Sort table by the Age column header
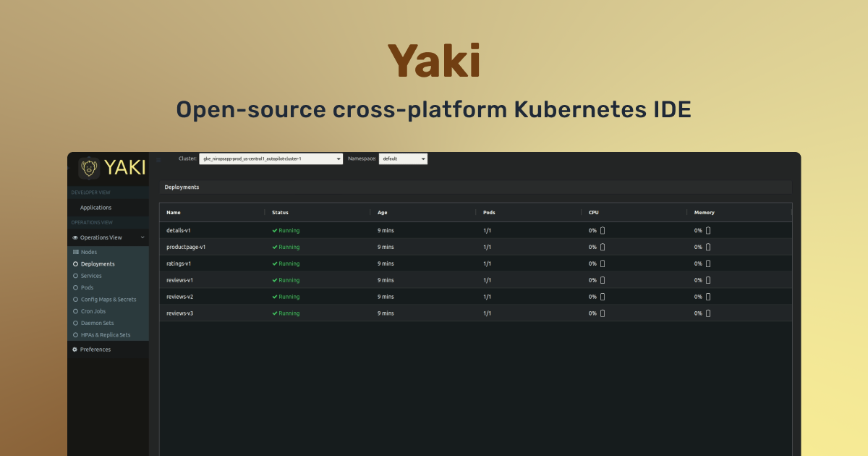Screen dimensions: 868x456 [x=382, y=212]
